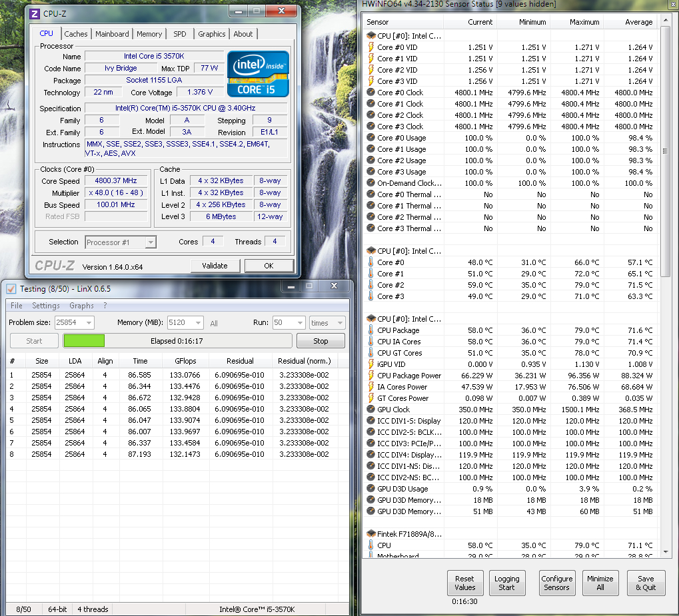Image resolution: width=679 pixels, height=616 pixels.
Task: Open the Run count dropdown in LinX
Action: click(300, 322)
